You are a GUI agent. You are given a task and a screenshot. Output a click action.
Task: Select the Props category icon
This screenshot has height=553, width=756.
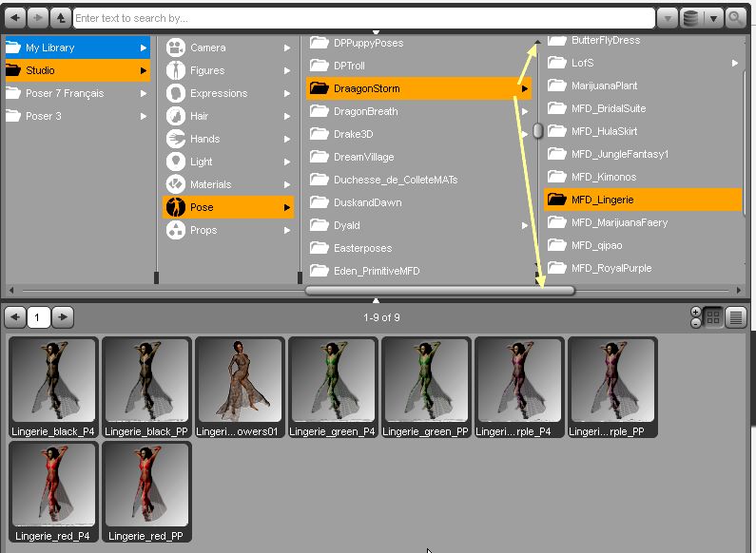click(176, 230)
